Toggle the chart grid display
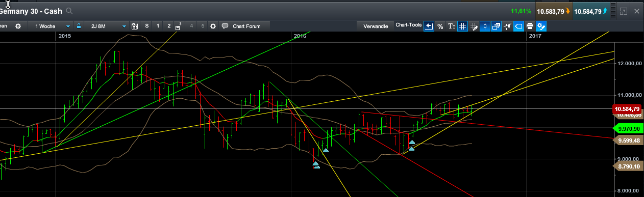Viewport: 644px width, 197px height. [x=462, y=26]
